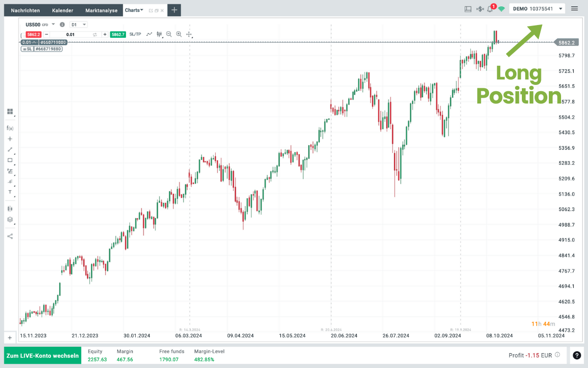Screen dimensions: 588x368
Task: Select the text annotation tool
Action: 10,192
